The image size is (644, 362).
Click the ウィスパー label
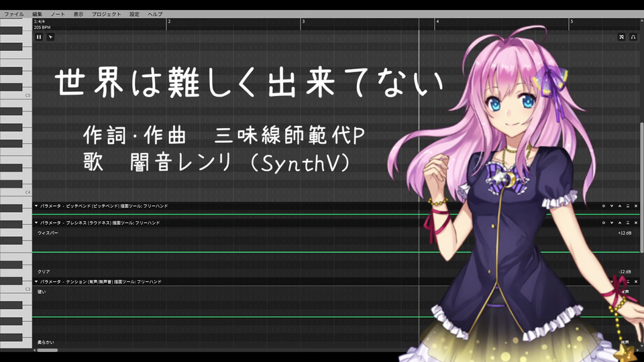48,233
